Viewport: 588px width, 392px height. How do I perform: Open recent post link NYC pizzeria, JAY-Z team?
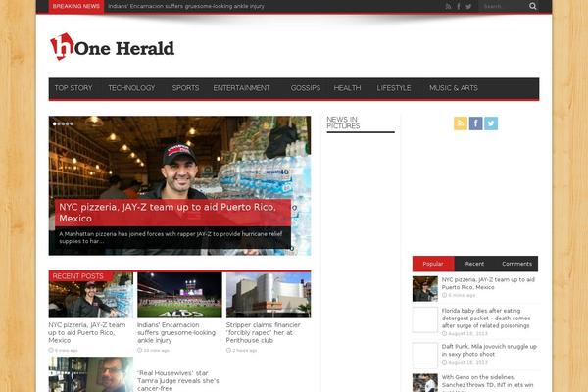click(87, 333)
